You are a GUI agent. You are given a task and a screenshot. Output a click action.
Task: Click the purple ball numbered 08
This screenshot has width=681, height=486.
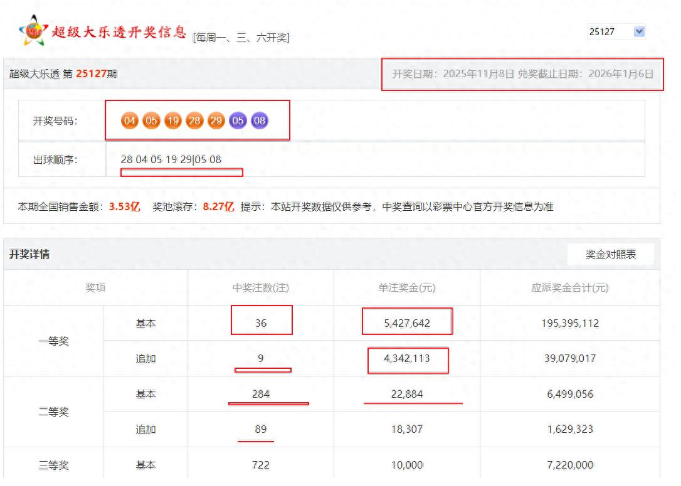(260, 121)
